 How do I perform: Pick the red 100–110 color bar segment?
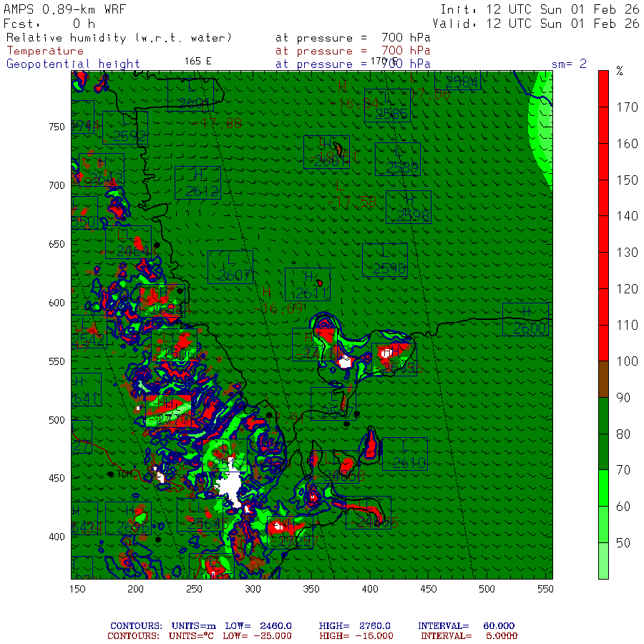(603, 343)
